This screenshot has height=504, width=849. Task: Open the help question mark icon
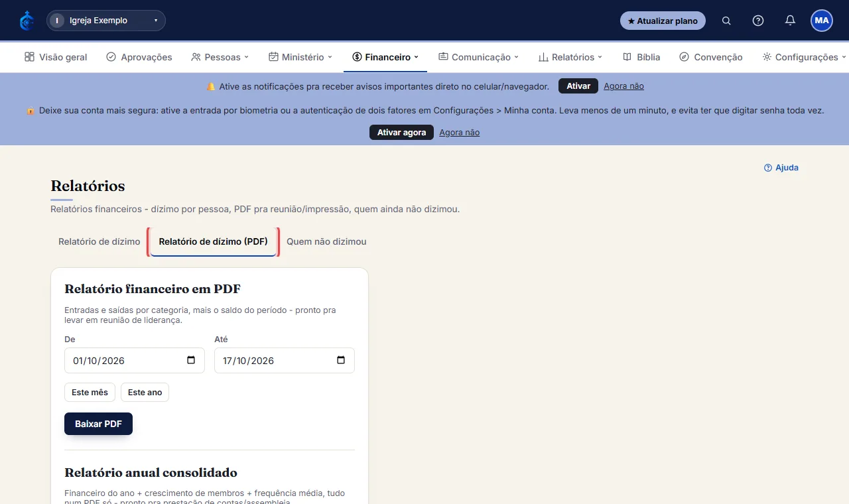(x=758, y=21)
